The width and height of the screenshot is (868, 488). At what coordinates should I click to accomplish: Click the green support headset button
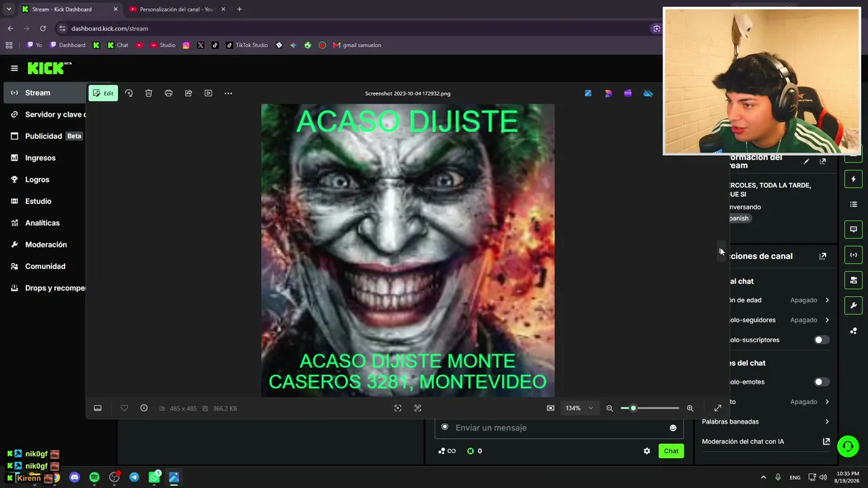848,446
